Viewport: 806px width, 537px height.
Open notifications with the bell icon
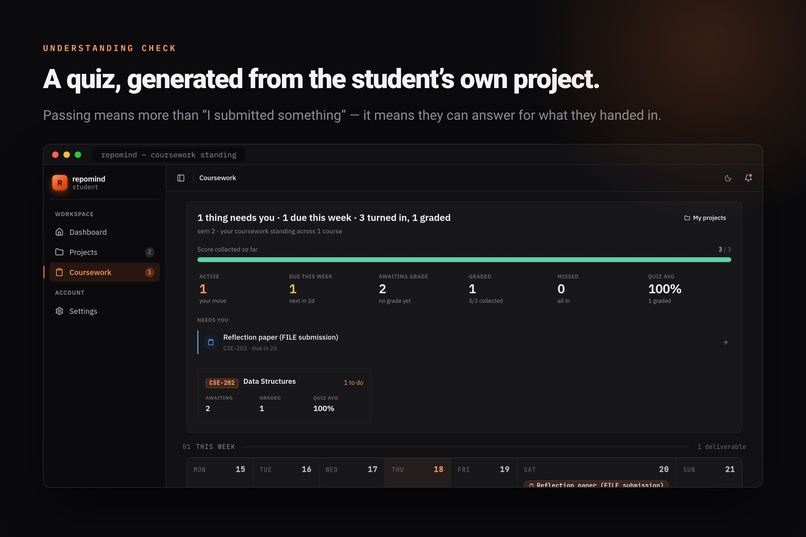coord(748,178)
